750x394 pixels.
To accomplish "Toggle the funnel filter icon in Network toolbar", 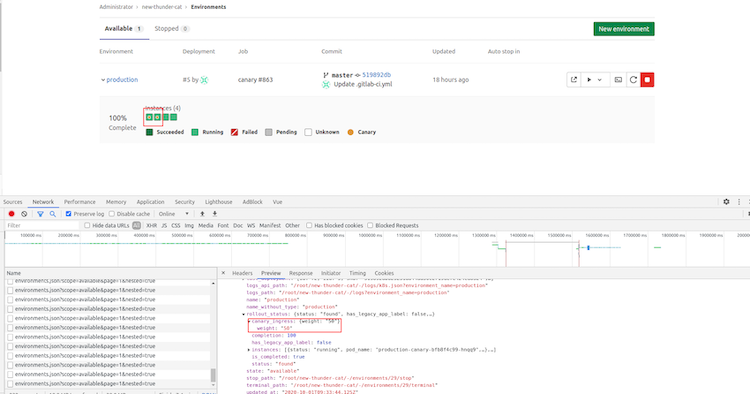I will [40, 214].
